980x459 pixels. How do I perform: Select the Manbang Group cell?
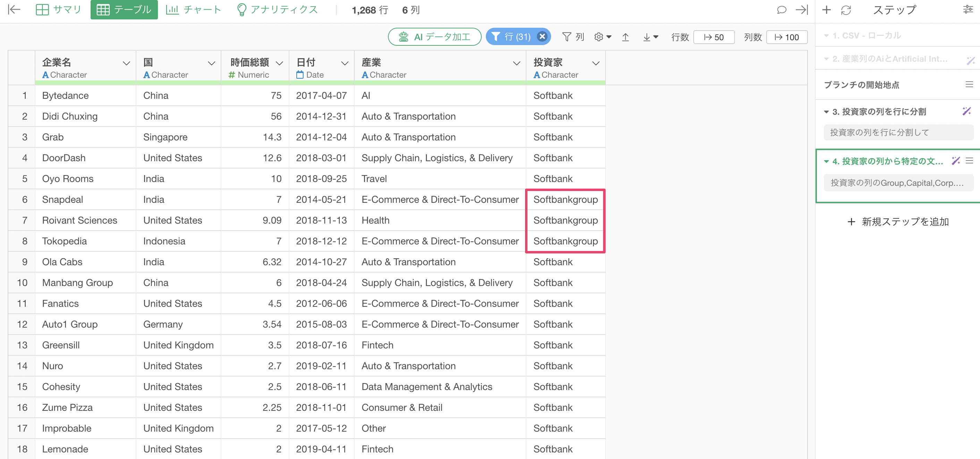85,283
